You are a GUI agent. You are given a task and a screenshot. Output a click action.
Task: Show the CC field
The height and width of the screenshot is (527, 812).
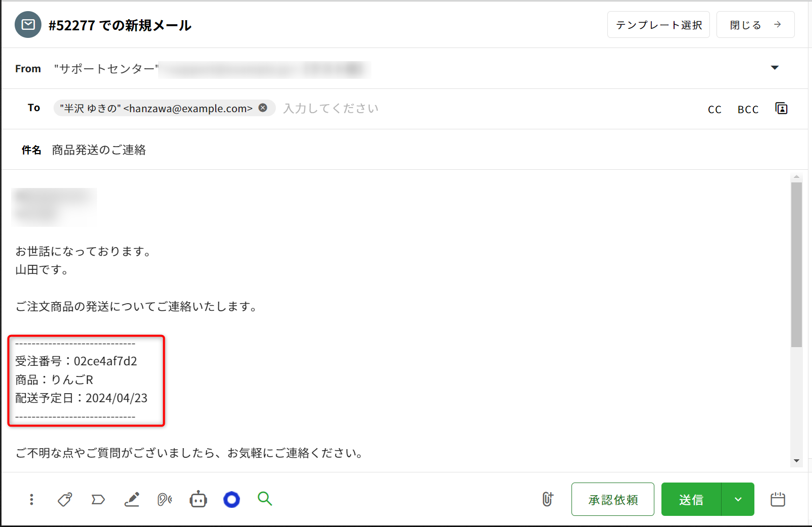pyautogui.click(x=714, y=109)
